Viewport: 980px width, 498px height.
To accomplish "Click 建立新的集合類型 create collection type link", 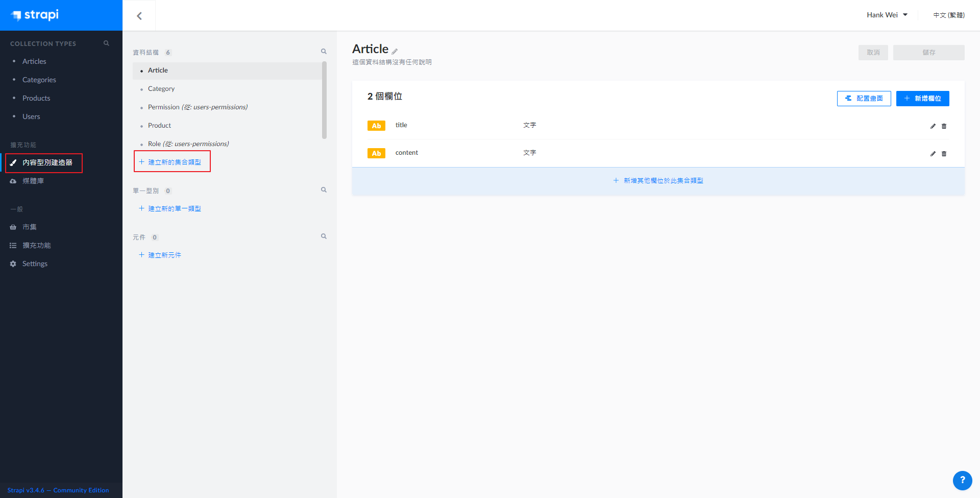I will (x=174, y=162).
